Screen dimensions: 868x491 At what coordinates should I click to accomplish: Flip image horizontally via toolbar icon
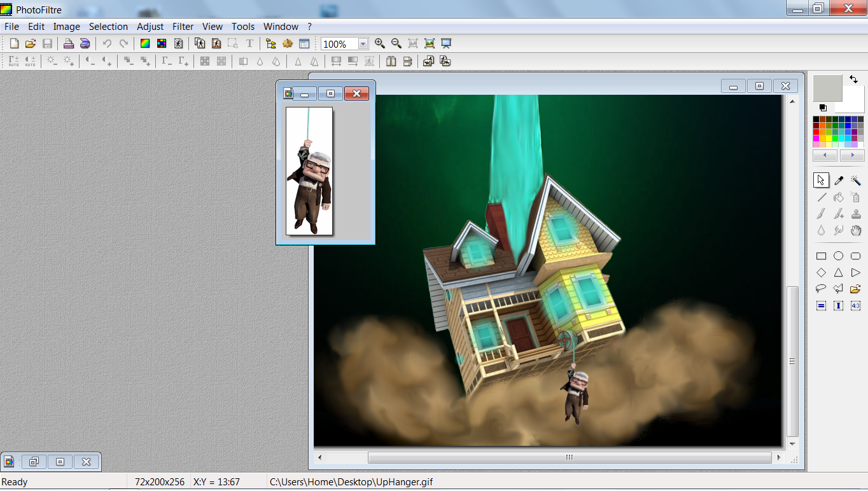[x=391, y=61]
